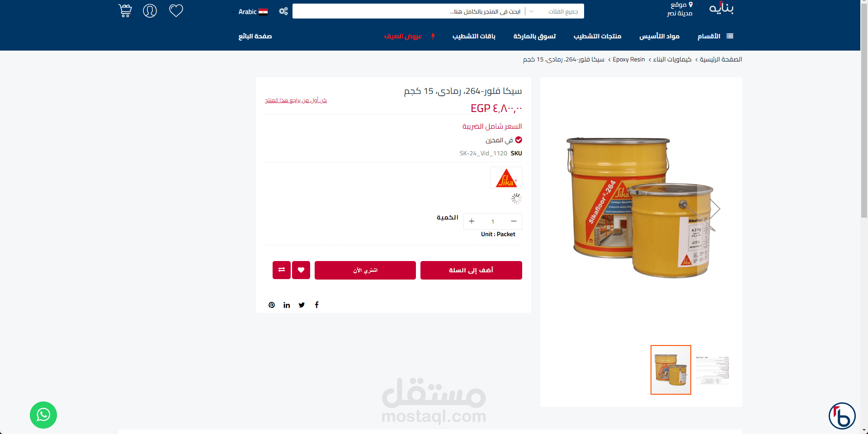
Task: Open the shopping cart icon
Action: pyautogui.click(x=125, y=11)
